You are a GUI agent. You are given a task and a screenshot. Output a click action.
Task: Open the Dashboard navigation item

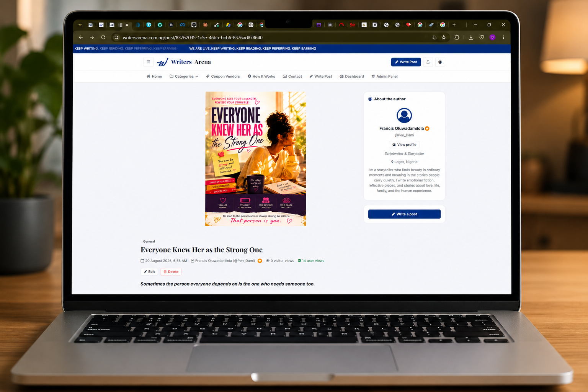click(352, 77)
